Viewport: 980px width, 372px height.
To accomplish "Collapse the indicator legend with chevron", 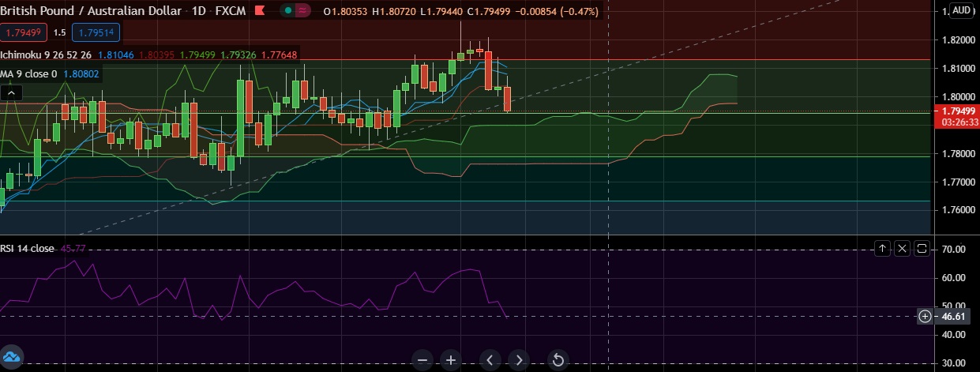I will pyautogui.click(x=11, y=93).
